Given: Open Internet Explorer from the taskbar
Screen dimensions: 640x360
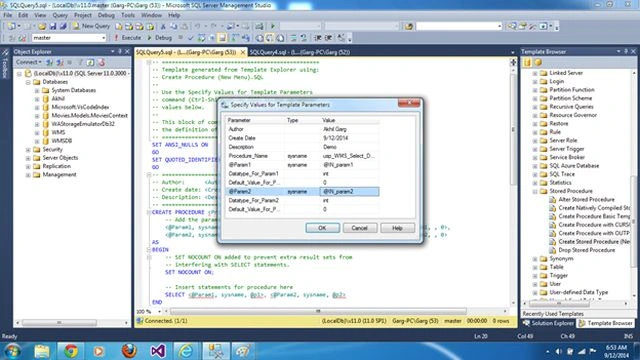Looking at the screenshot, I should pos(186,351).
